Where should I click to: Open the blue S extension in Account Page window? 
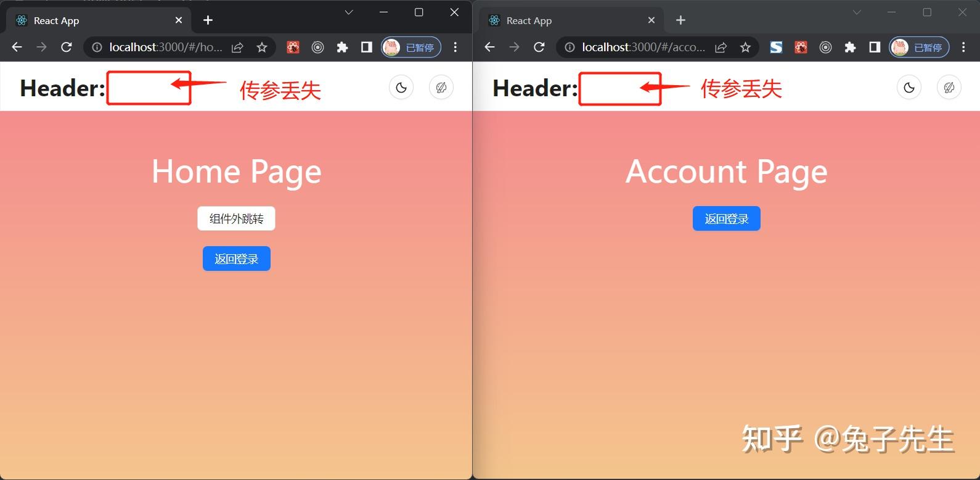pyautogui.click(x=777, y=48)
